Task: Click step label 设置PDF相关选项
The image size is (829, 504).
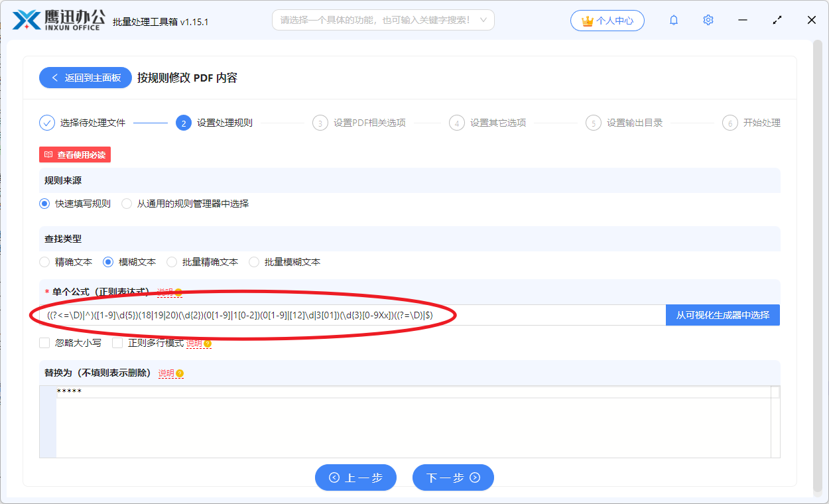Action: [x=369, y=123]
